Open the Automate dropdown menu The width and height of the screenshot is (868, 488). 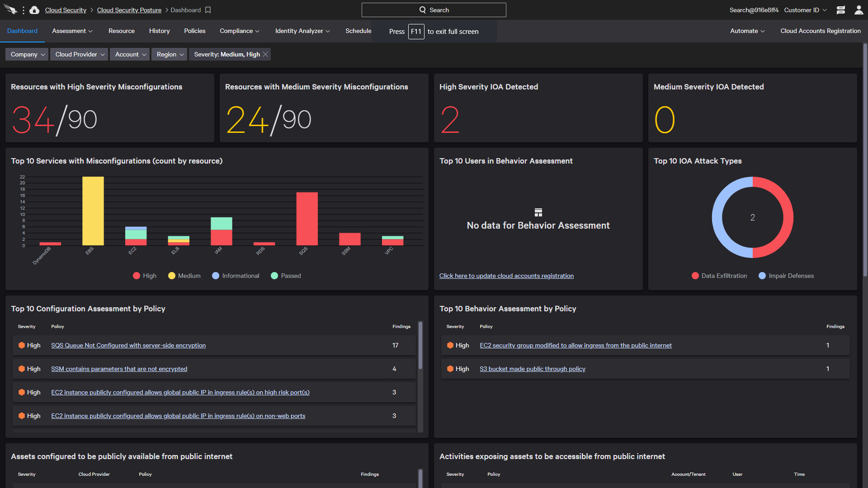(747, 31)
